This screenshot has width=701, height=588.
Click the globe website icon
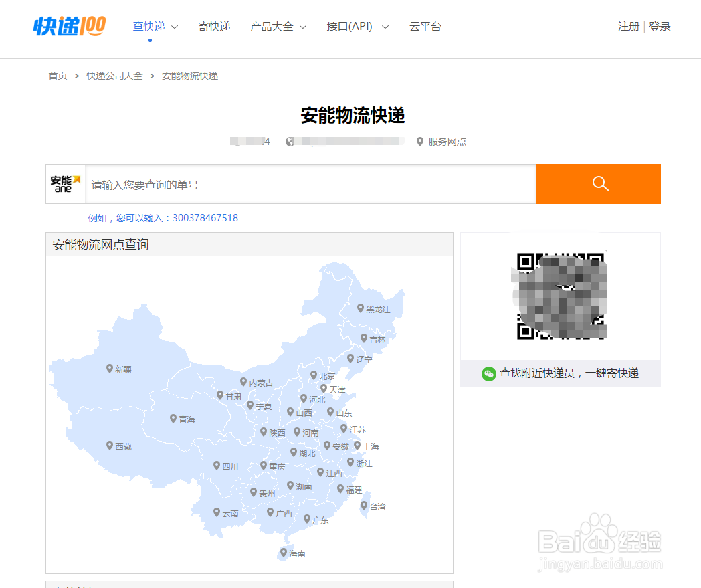click(x=290, y=142)
